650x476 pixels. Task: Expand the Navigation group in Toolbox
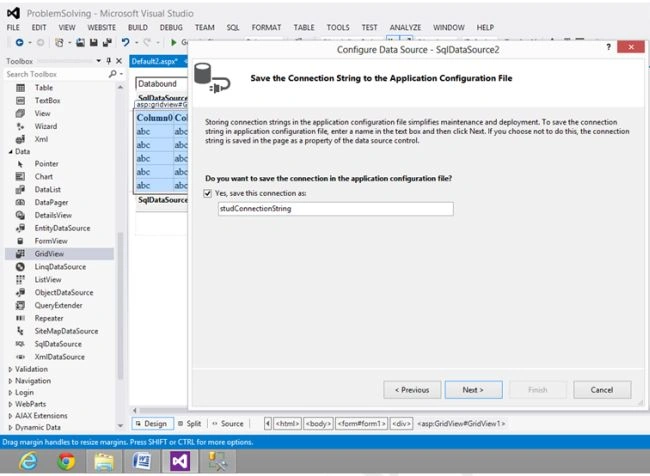tap(10, 381)
